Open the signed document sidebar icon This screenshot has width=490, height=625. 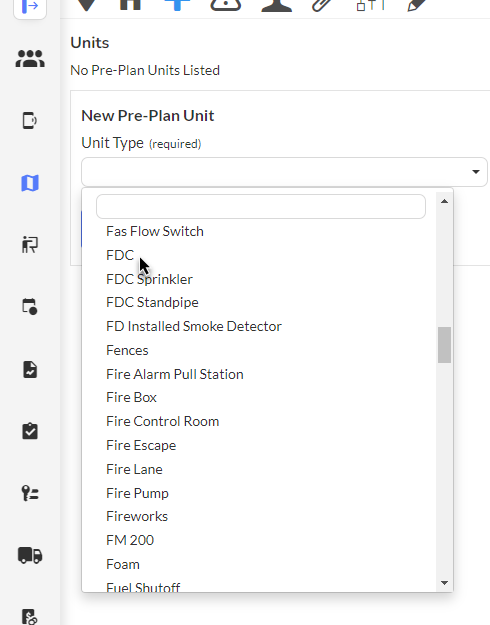pos(30,369)
